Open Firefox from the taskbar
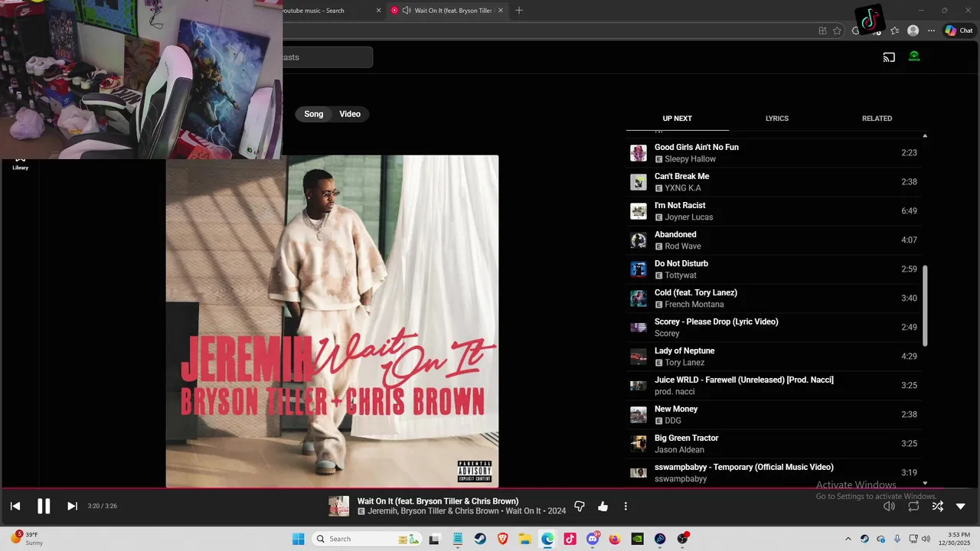980x551 pixels. pos(615,539)
